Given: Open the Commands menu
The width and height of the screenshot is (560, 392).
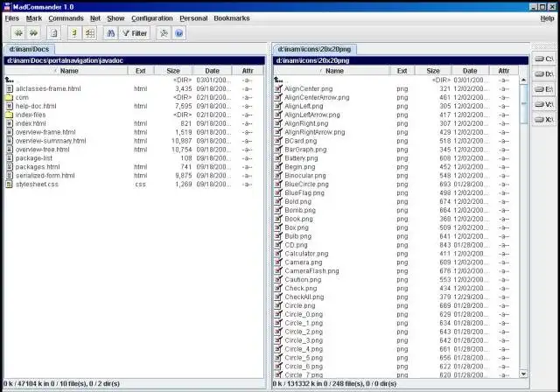Looking at the screenshot, I should [x=66, y=18].
